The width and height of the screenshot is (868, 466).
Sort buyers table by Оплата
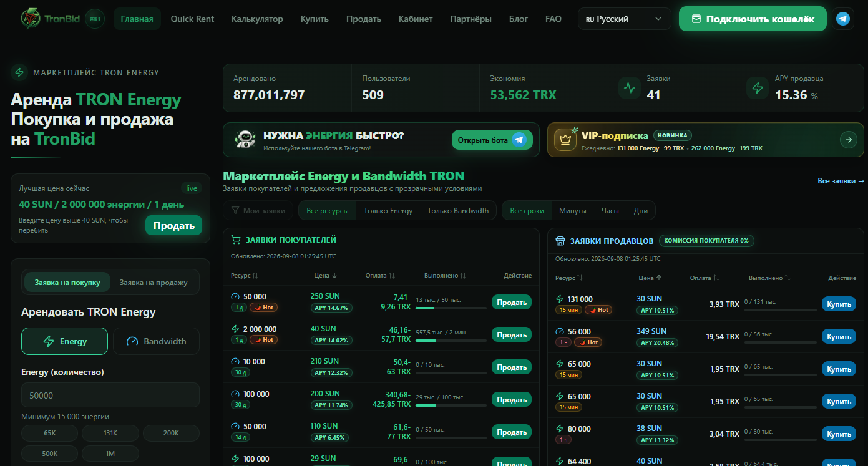pyautogui.click(x=380, y=275)
